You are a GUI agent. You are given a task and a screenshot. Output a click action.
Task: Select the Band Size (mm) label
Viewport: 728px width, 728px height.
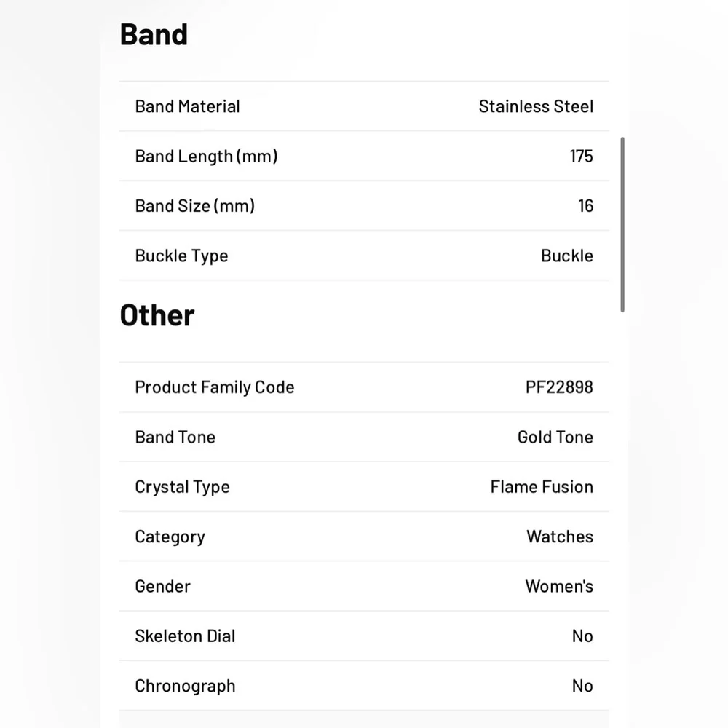[x=194, y=206]
